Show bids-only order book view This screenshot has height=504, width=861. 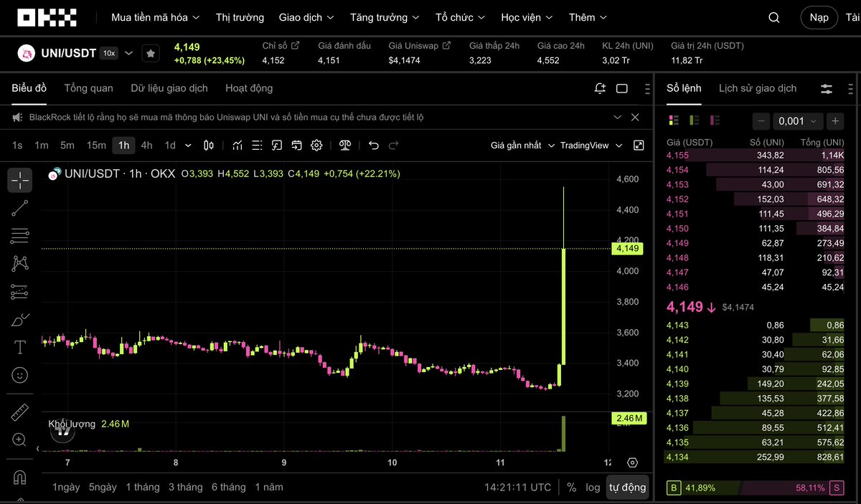click(x=694, y=120)
